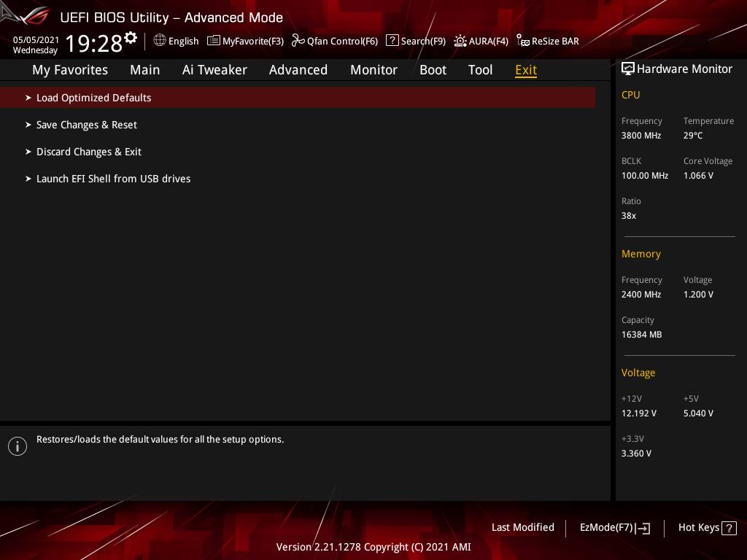
Task: Click the Voltage section heading
Action: [x=638, y=373]
